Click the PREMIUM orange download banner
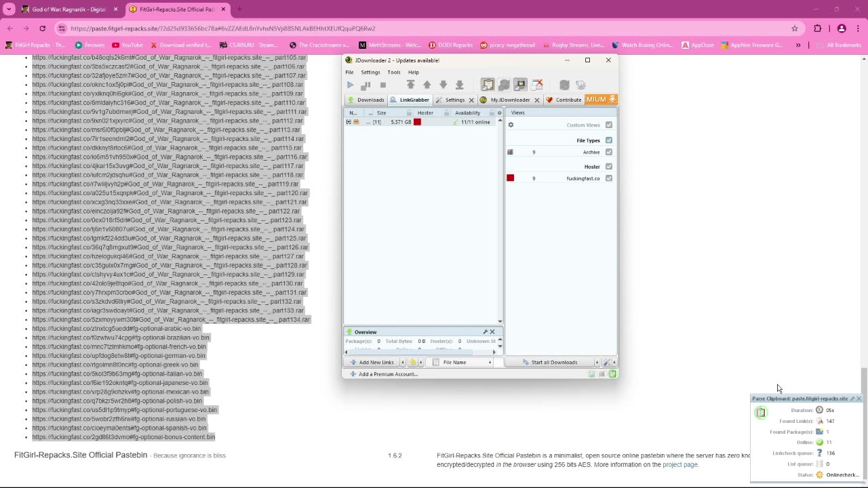 600,100
